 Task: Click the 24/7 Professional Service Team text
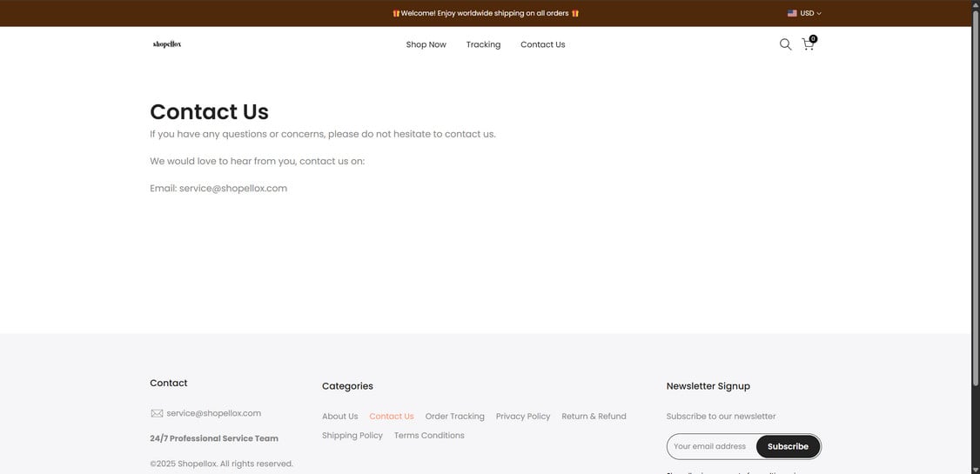[x=214, y=438]
